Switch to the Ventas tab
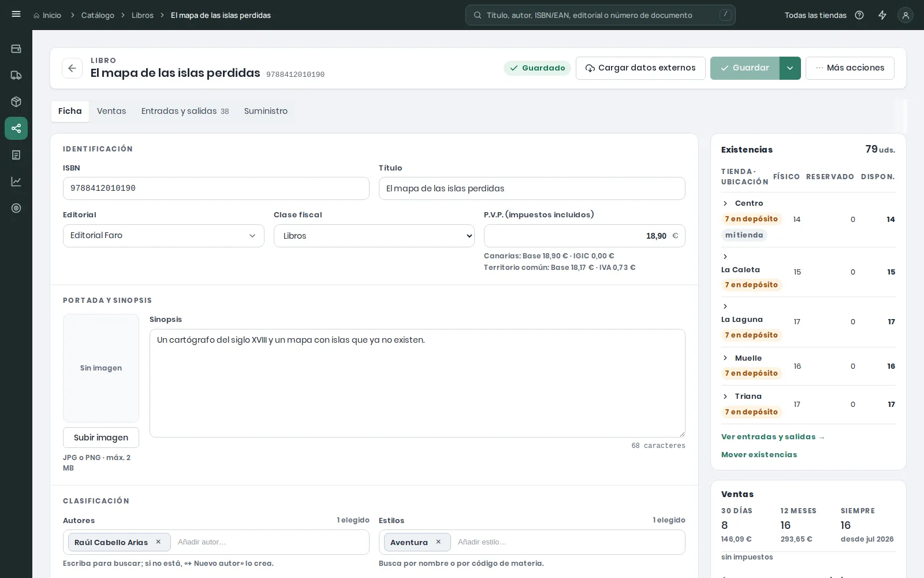The width and height of the screenshot is (924, 578). (x=111, y=111)
